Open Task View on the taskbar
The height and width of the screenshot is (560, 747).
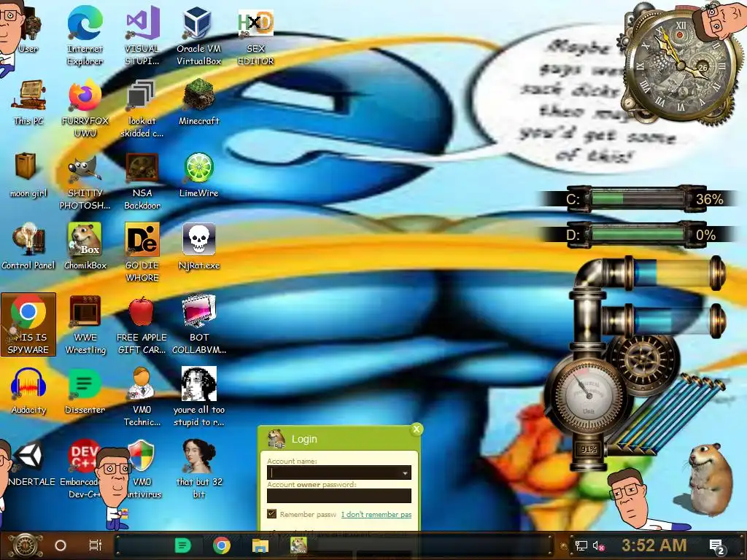click(x=96, y=545)
